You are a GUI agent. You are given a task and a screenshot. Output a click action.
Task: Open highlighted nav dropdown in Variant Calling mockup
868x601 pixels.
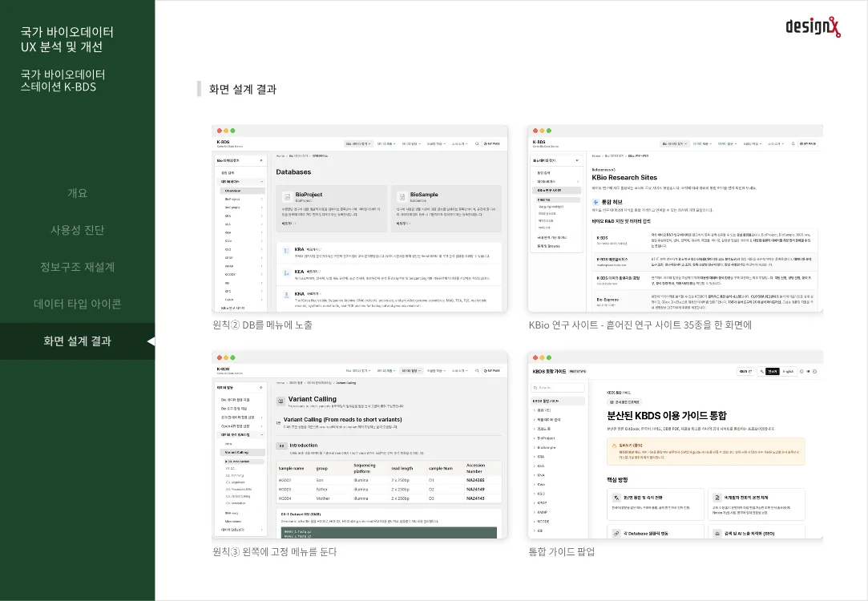click(411, 371)
